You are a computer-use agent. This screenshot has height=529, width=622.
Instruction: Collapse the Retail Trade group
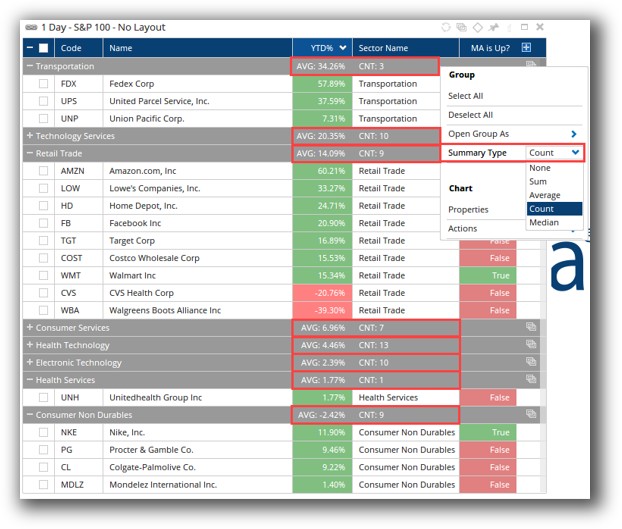(30, 153)
